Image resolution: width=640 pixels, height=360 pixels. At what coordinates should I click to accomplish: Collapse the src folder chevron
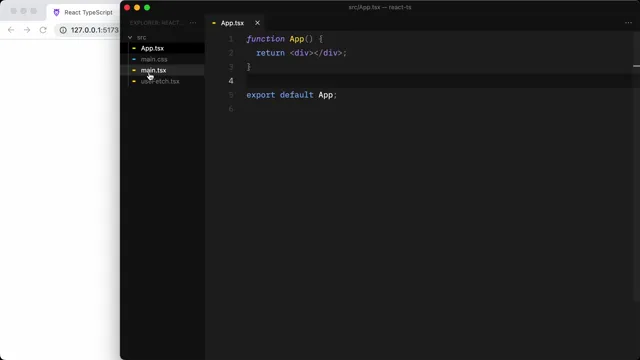(x=130, y=37)
